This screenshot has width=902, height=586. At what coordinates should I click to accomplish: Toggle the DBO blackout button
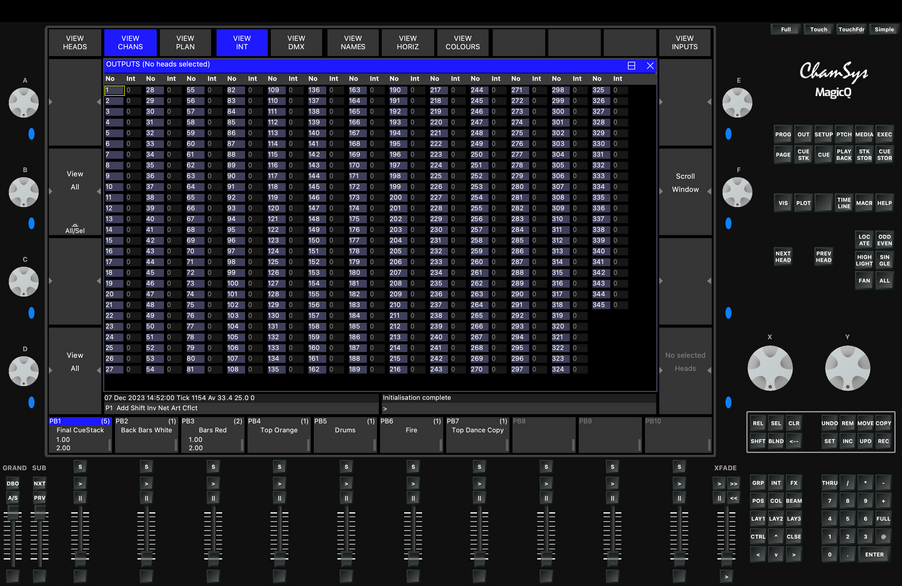13,484
